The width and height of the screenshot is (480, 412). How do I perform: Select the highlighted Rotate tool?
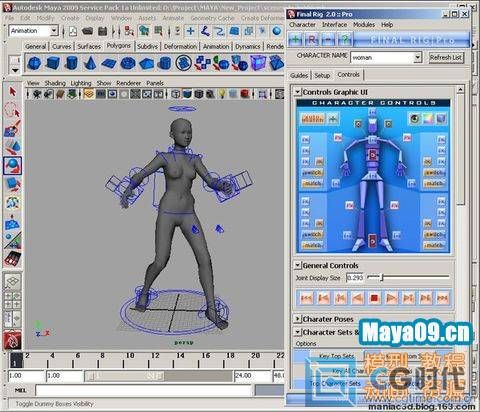pyautogui.click(x=13, y=166)
